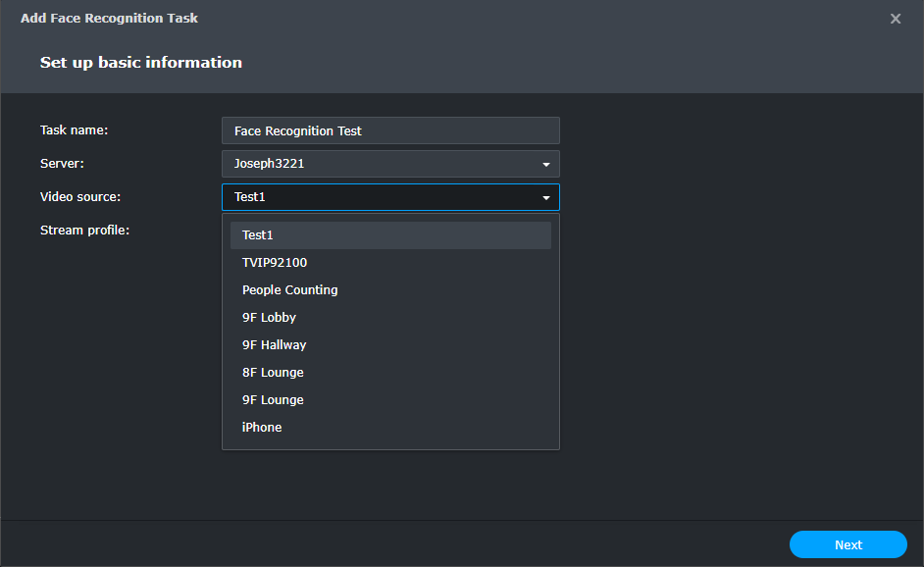
Task: Close the Add Face Recognition Task dialog
Action: point(895,19)
